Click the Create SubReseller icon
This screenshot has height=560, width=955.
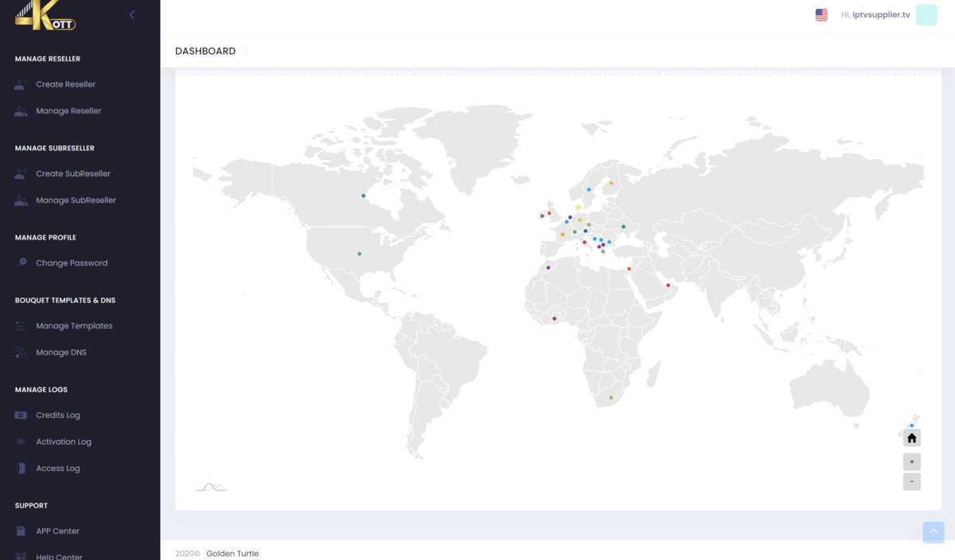pos(21,174)
